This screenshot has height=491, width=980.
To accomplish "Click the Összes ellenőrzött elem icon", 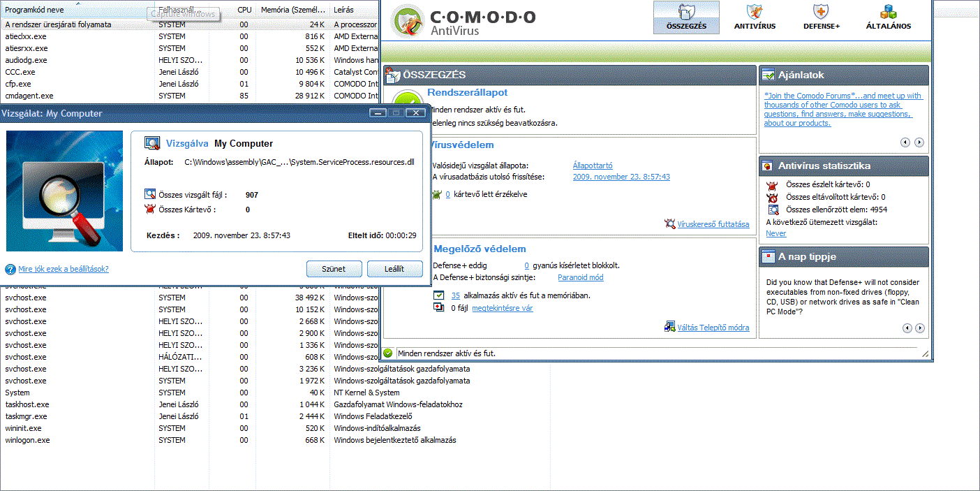I will 773,210.
